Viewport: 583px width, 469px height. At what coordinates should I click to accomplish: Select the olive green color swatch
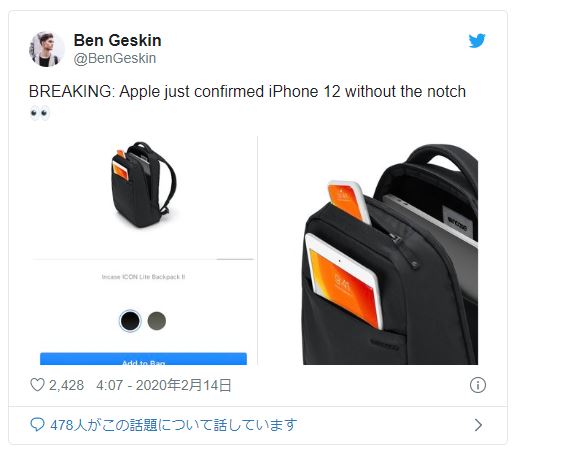pyautogui.click(x=157, y=321)
